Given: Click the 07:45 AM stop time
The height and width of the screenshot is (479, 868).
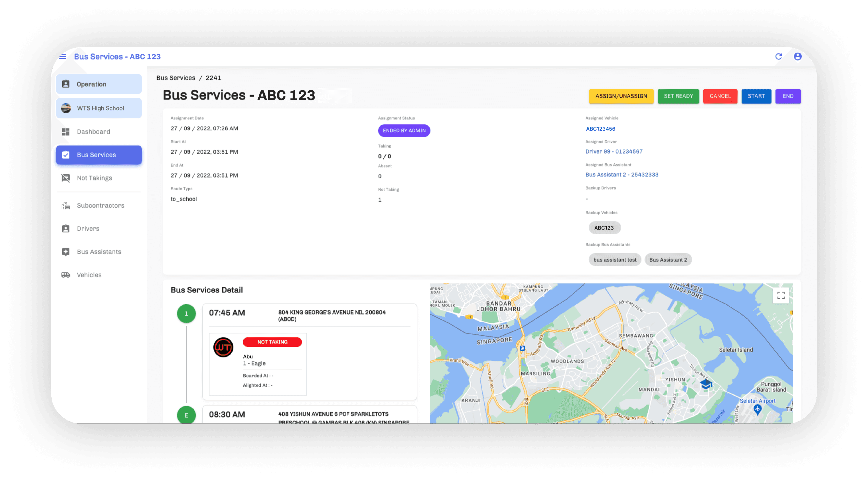Looking at the screenshot, I should click(227, 313).
